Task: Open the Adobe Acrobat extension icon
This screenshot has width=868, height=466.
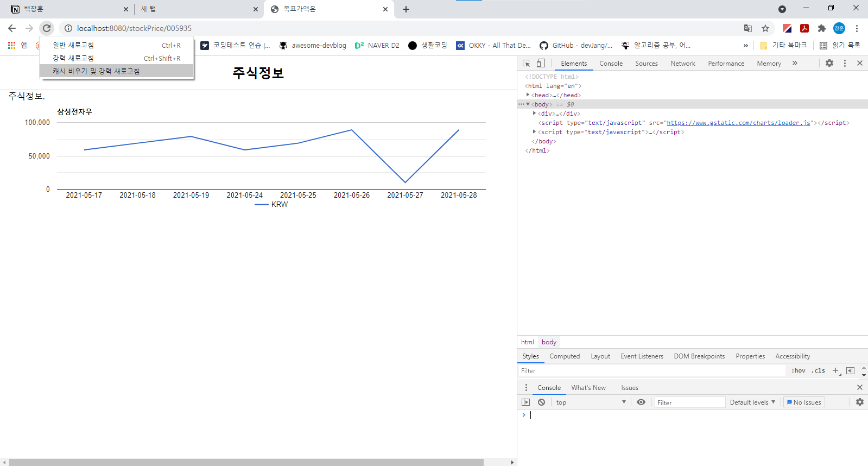Action: click(804, 28)
